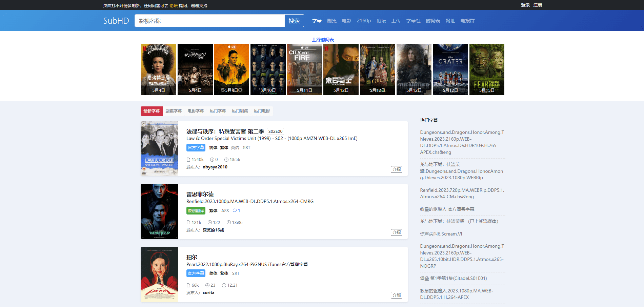Screen dimensions: 644x307
Task: Open the 雷恩菲尔德 title link
Action: click(200, 195)
